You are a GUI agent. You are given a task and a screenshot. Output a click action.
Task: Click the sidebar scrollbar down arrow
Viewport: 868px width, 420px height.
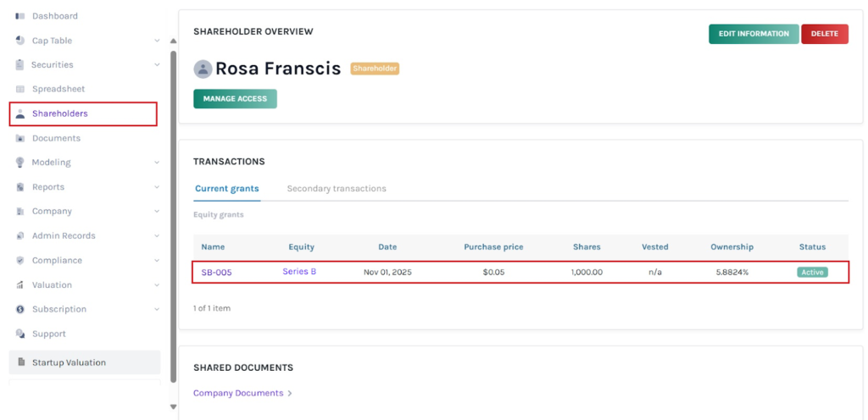tap(174, 407)
